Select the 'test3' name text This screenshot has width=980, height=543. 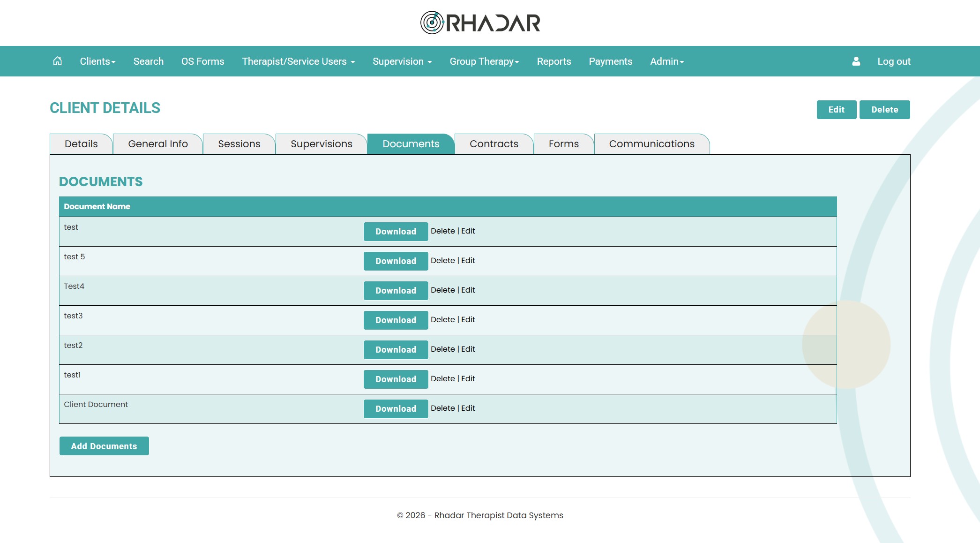pyautogui.click(x=73, y=316)
